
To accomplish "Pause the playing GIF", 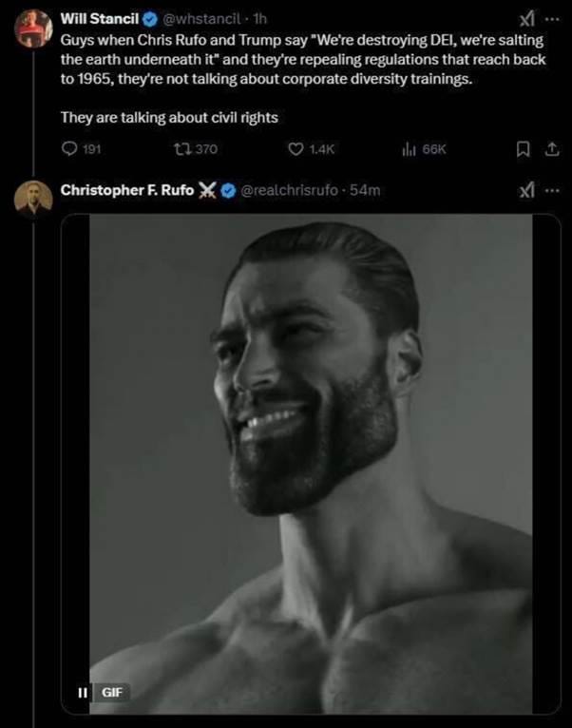I will click(83, 691).
